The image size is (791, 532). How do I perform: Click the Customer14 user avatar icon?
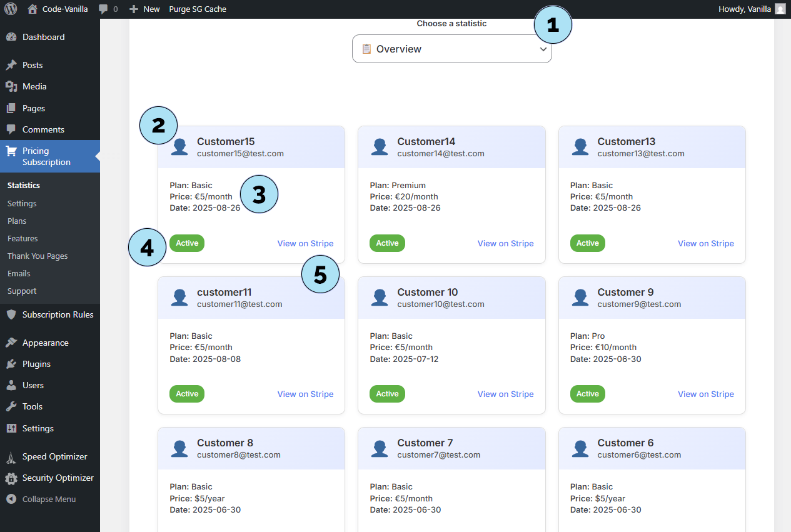380,147
